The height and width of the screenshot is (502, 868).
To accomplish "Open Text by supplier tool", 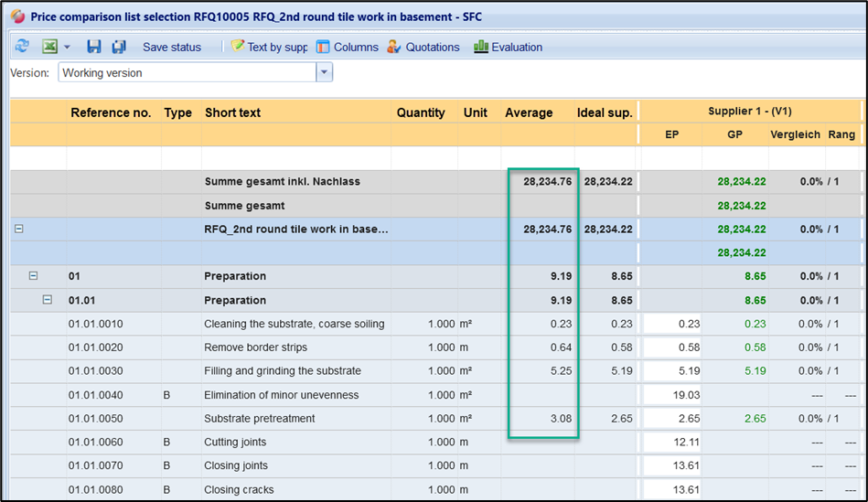I will (268, 47).
